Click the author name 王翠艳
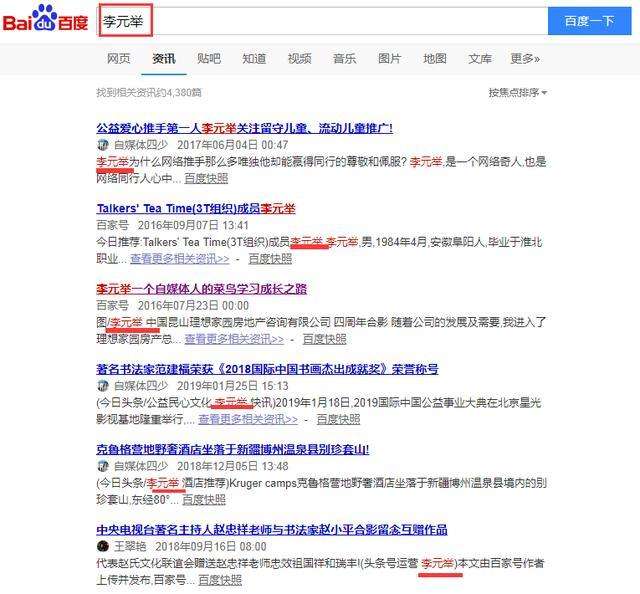640x594 pixels. click(x=130, y=546)
